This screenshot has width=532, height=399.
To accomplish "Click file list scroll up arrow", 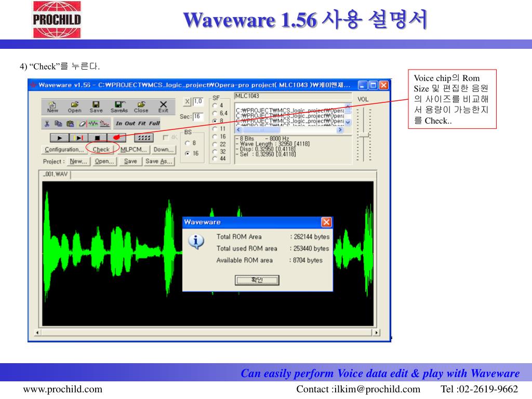I will click(348, 106).
